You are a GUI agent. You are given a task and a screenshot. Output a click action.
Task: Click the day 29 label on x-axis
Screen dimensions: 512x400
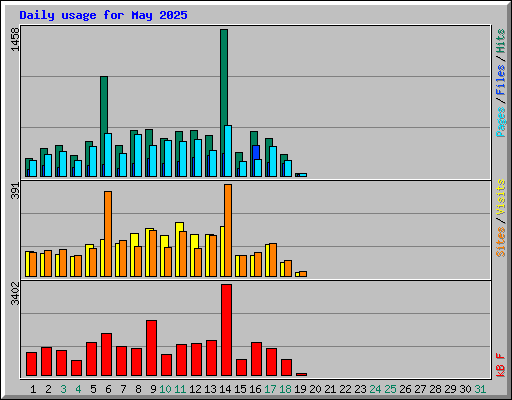pos(450,389)
